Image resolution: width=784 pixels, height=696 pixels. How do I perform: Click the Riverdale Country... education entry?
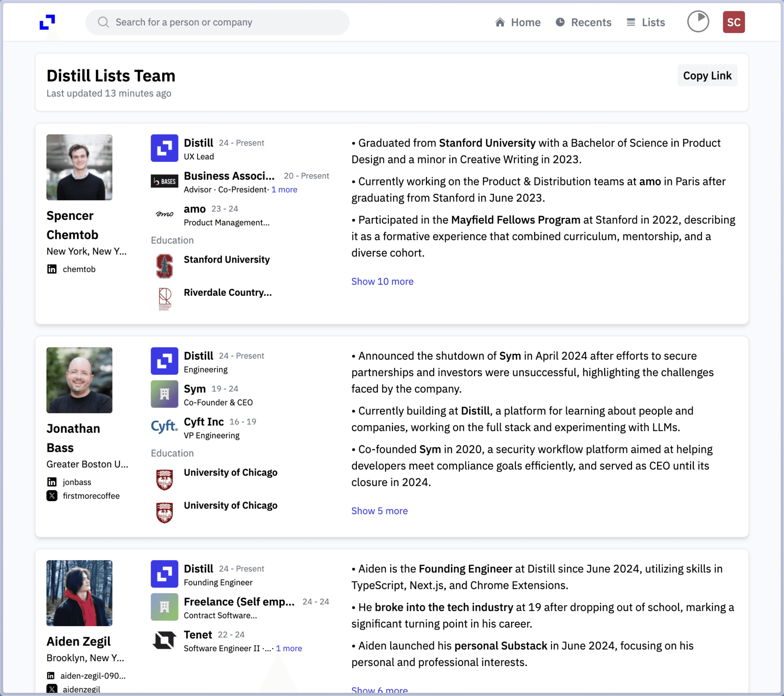click(x=228, y=293)
